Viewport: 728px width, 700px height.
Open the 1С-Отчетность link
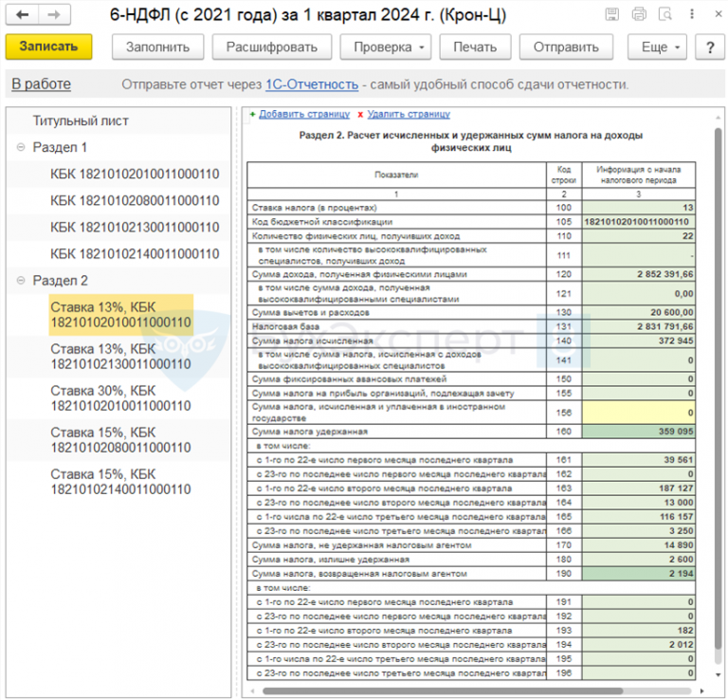click(x=312, y=84)
